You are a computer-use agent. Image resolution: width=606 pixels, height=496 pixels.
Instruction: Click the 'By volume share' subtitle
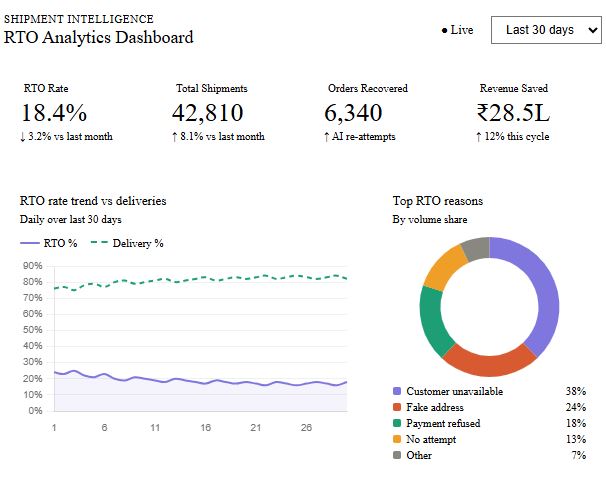(430, 220)
